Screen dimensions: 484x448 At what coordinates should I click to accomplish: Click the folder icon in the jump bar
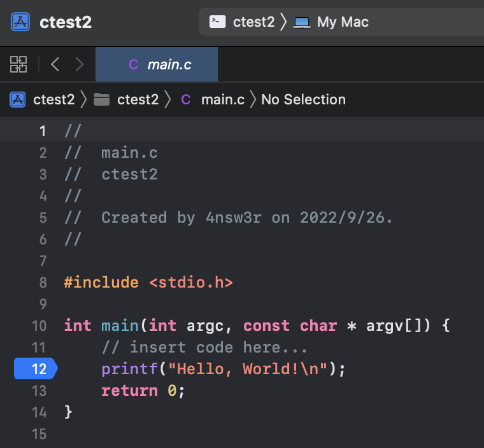click(x=101, y=100)
